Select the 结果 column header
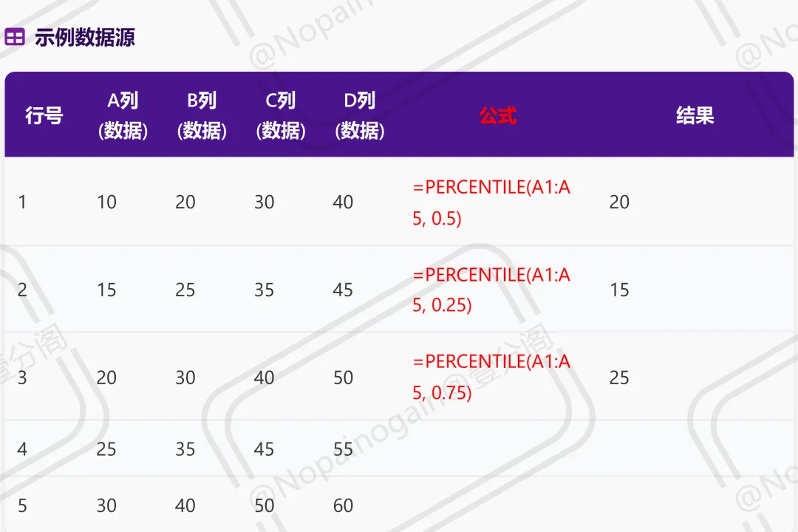The width and height of the screenshot is (798, 532). pyautogui.click(x=695, y=115)
